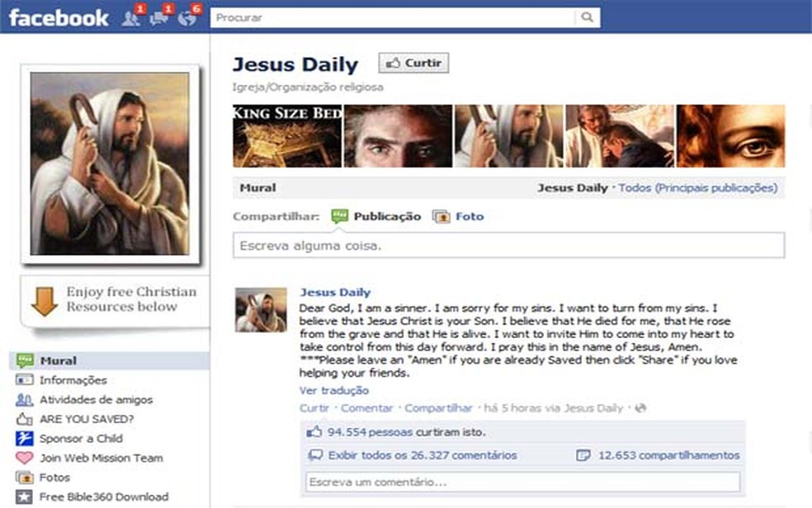Select the Foto share option

click(470, 216)
